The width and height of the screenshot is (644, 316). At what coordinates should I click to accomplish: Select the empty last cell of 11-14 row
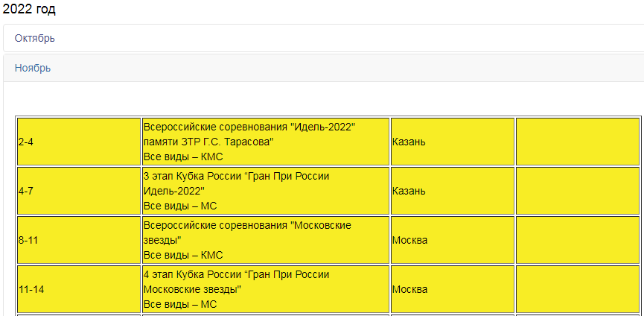(577, 289)
